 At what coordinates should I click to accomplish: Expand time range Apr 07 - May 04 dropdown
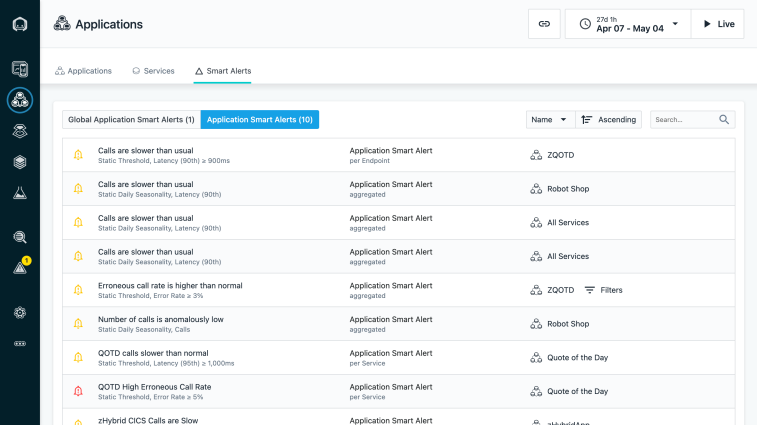(x=628, y=24)
